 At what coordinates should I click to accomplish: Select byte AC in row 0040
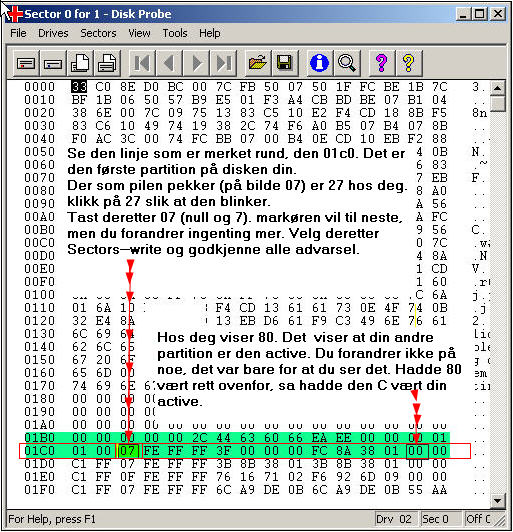(103, 139)
